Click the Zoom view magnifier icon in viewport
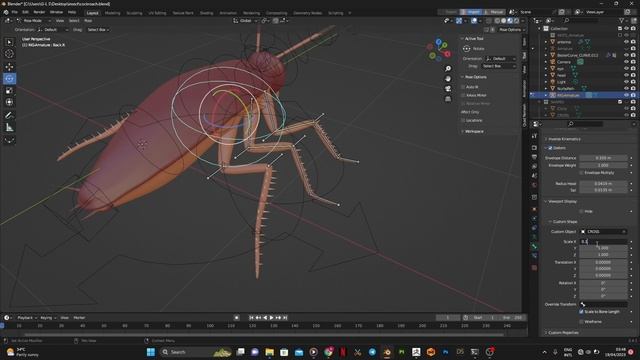The width and height of the screenshot is (640, 360). click(x=448, y=69)
